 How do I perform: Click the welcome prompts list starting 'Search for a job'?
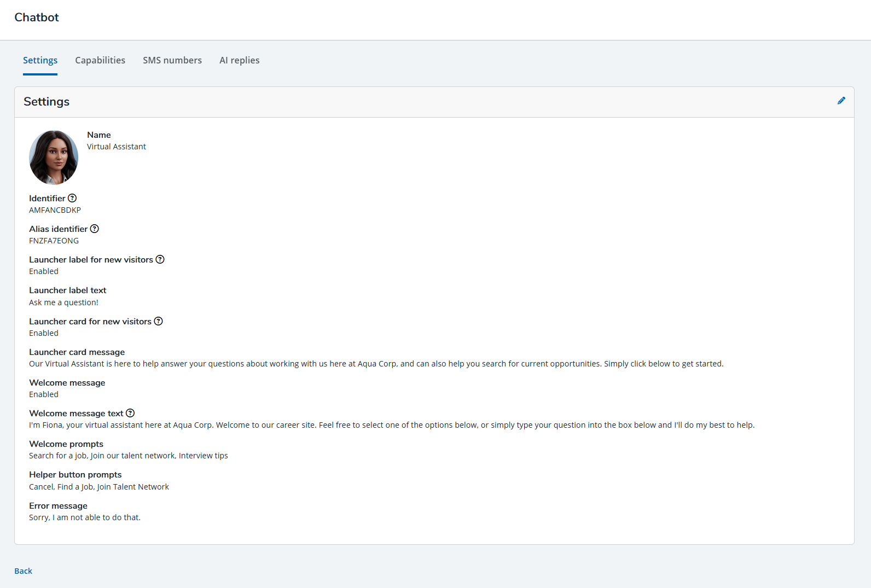(x=129, y=456)
